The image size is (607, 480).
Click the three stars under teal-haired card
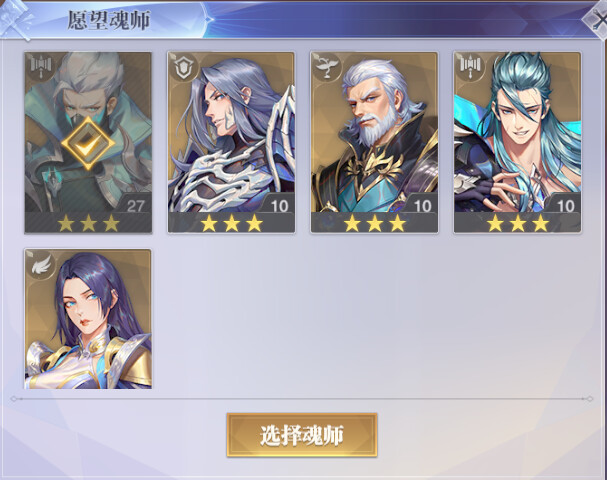518,224
